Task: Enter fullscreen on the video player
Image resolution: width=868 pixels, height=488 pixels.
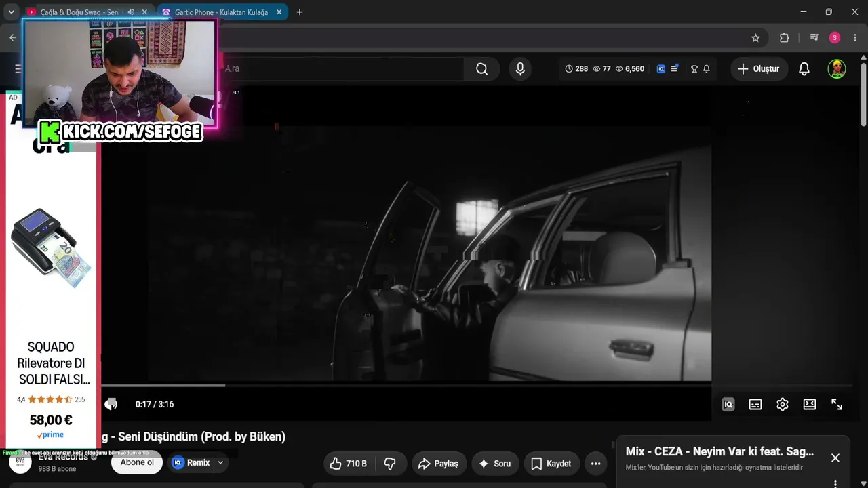Action: pos(837,405)
